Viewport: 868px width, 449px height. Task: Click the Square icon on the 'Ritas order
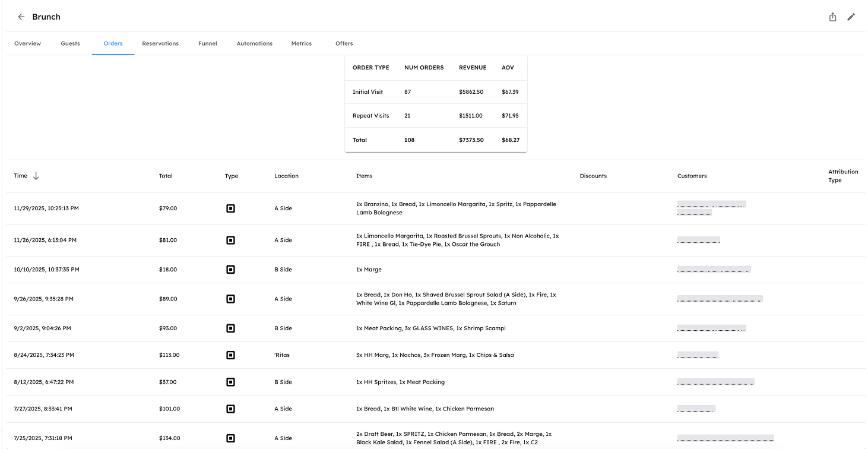coord(231,355)
